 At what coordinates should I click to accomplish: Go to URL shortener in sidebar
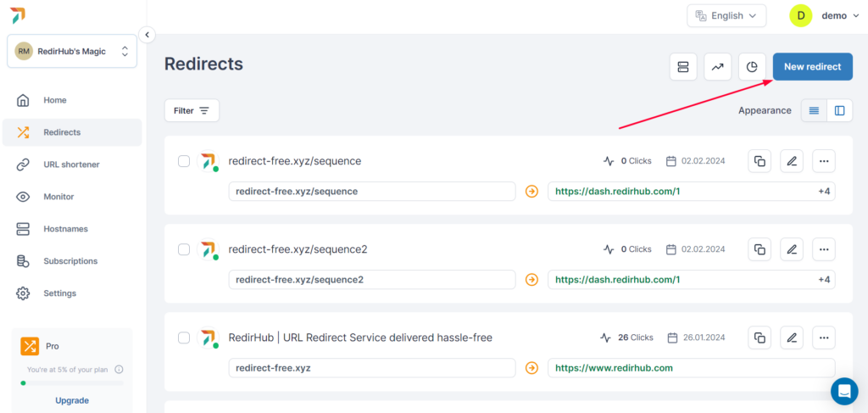point(71,165)
